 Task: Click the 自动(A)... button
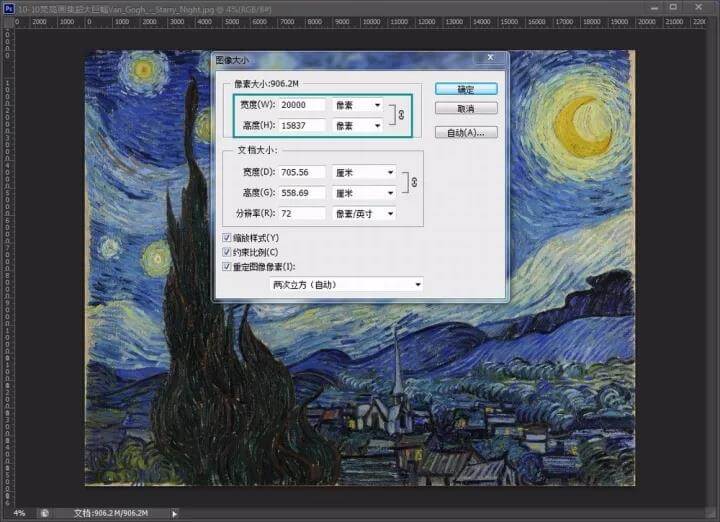point(466,133)
